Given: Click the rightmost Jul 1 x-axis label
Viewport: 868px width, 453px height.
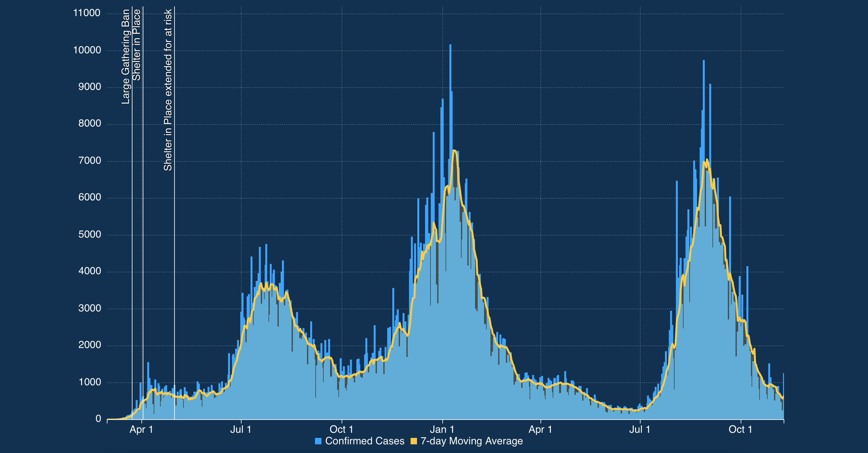Looking at the screenshot, I should pos(640,429).
